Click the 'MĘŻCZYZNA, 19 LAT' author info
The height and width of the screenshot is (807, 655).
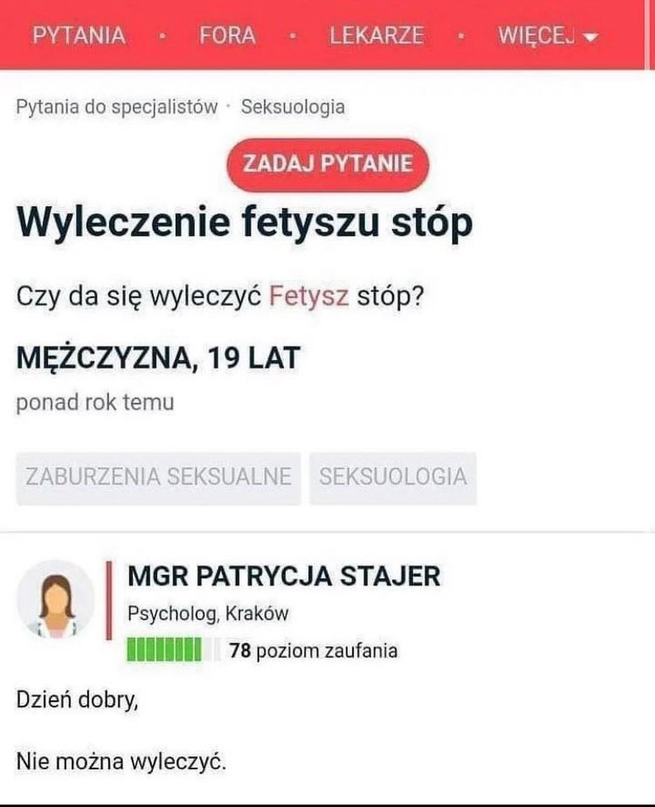[158, 358]
